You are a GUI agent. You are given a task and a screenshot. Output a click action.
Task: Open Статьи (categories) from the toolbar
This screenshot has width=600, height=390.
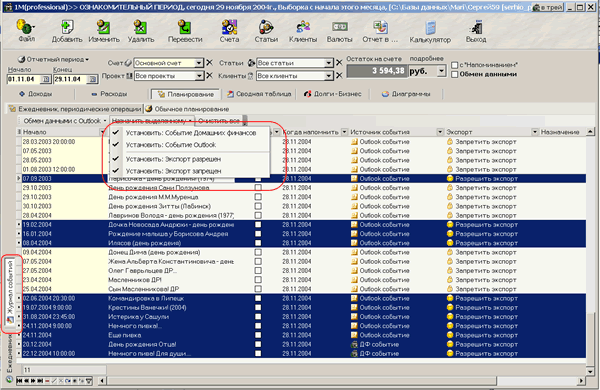[266, 31]
